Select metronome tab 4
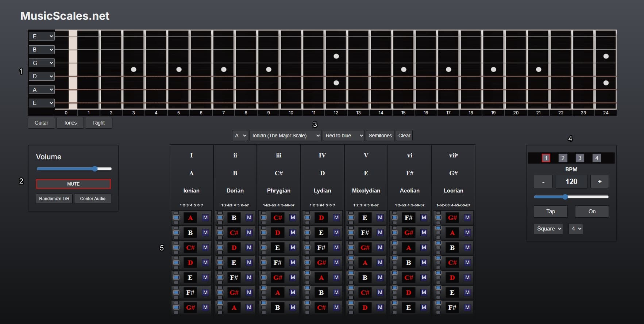 [x=597, y=158]
